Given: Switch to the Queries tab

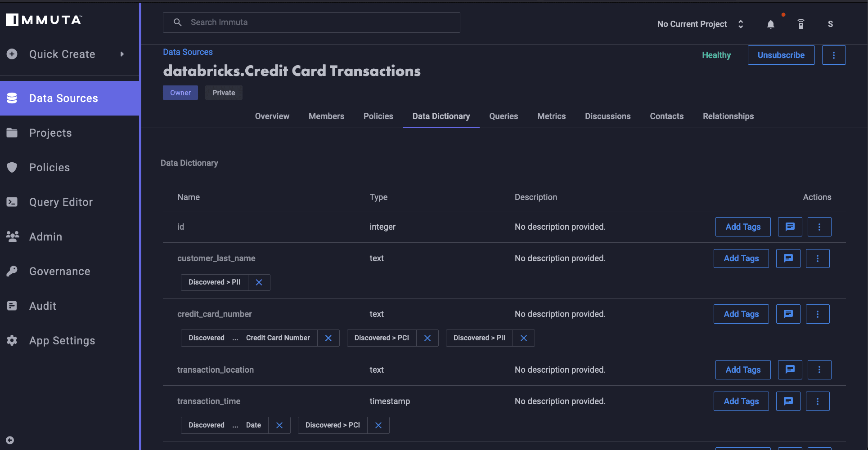Looking at the screenshot, I should coord(504,116).
